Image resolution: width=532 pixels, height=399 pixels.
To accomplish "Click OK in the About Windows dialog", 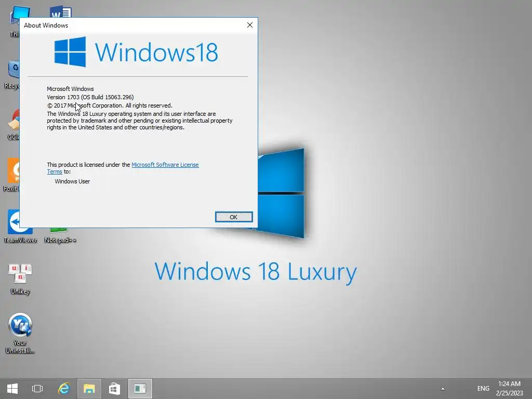I will click(234, 217).
